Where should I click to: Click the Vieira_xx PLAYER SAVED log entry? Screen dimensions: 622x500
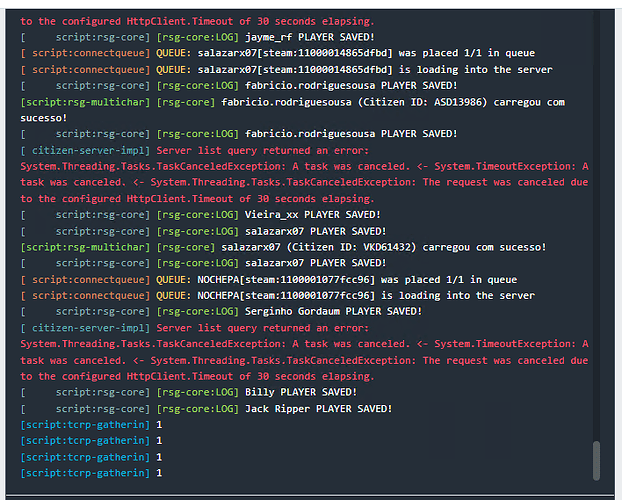click(x=300, y=214)
